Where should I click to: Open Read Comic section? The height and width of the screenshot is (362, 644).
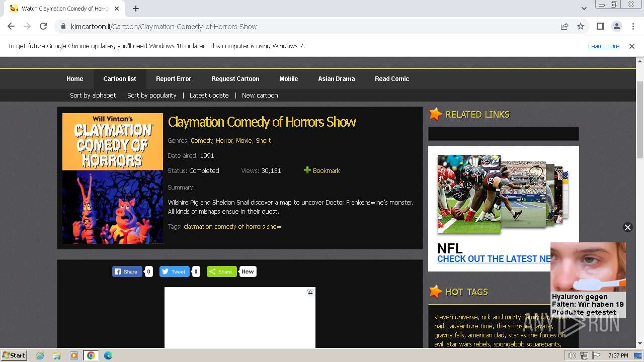392,79
